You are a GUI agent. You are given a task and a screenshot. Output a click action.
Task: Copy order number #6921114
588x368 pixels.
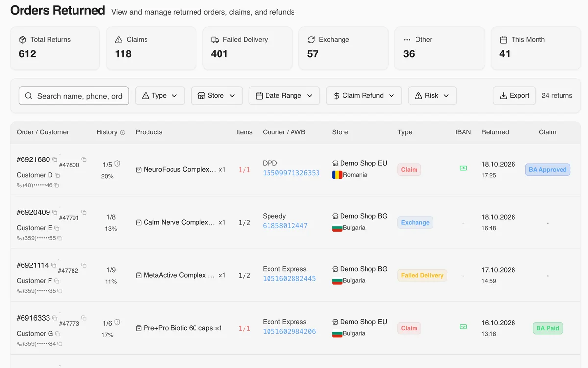tap(54, 266)
